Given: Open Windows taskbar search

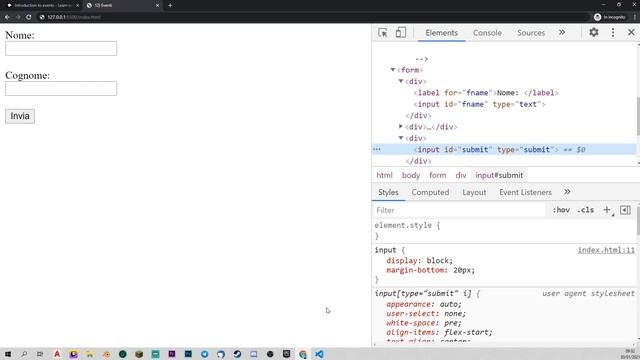Looking at the screenshot, I should pyautogui.click(x=24, y=354).
